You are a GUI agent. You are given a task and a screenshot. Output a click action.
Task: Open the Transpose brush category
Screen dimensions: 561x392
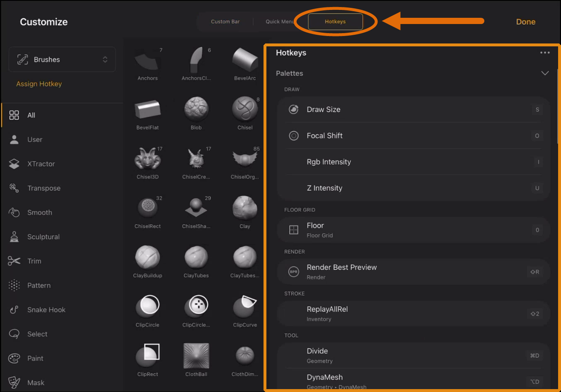(x=62, y=188)
